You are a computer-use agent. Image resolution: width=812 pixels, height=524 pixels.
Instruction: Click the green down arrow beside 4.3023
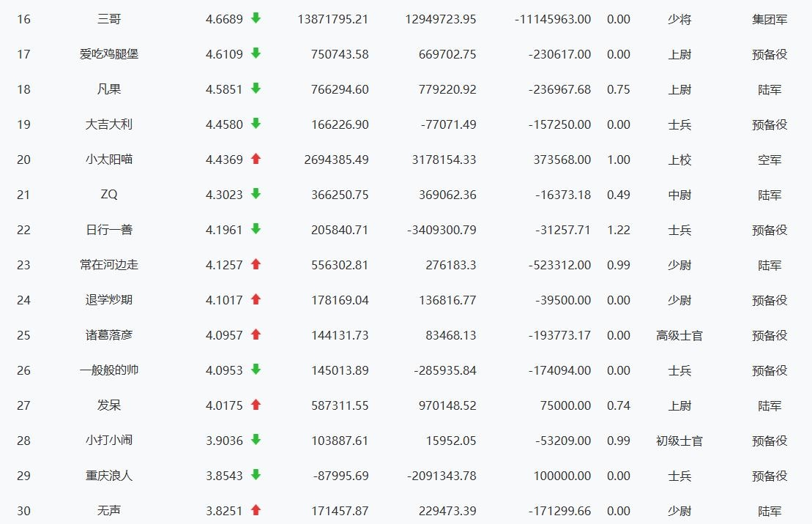pos(256,194)
